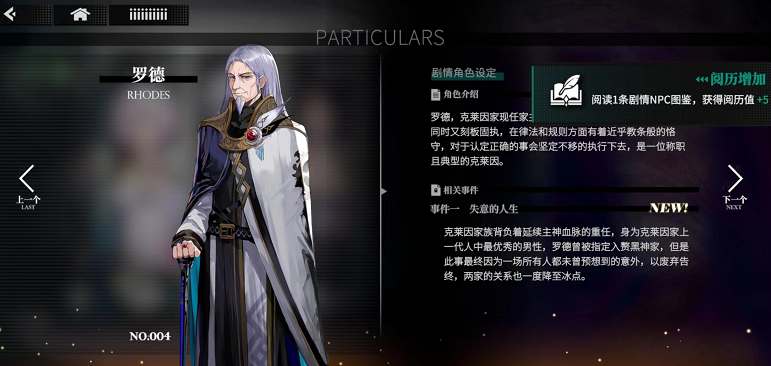The image size is (771, 366).
Task: Click the NO.004 index number
Action: coord(150,336)
